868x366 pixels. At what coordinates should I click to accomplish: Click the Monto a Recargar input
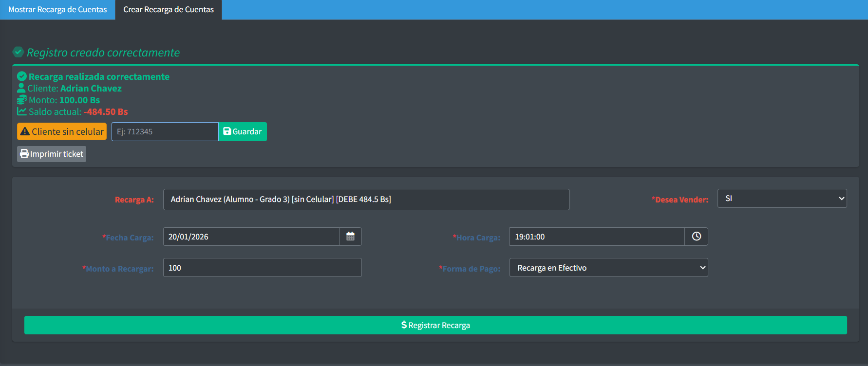262,268
